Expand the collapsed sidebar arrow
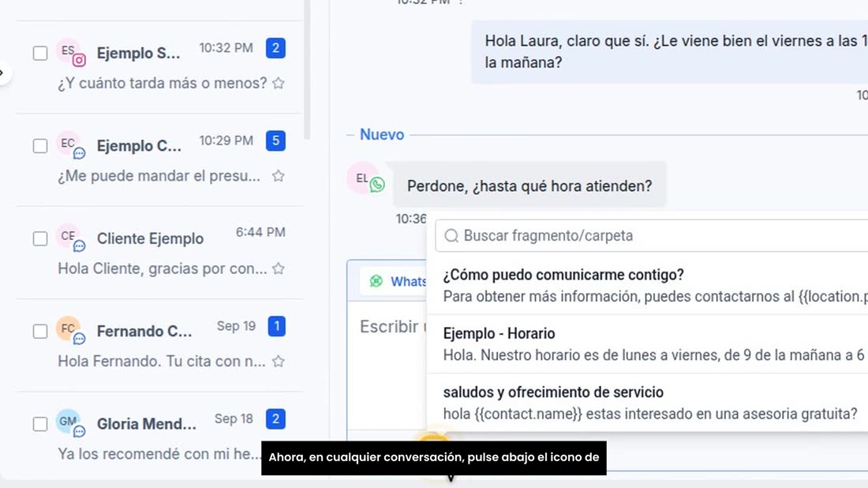Screen dimensions: 868x488 tap(3, 73)
